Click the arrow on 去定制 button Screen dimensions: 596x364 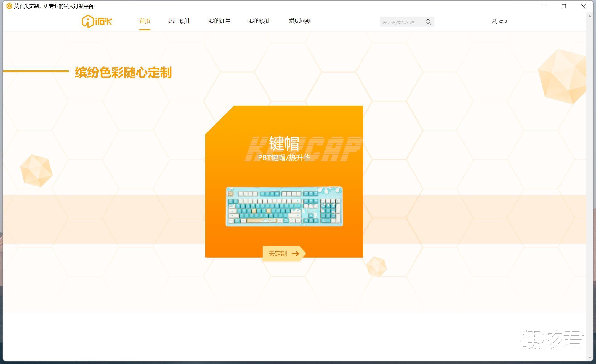[x=296, y=253]
